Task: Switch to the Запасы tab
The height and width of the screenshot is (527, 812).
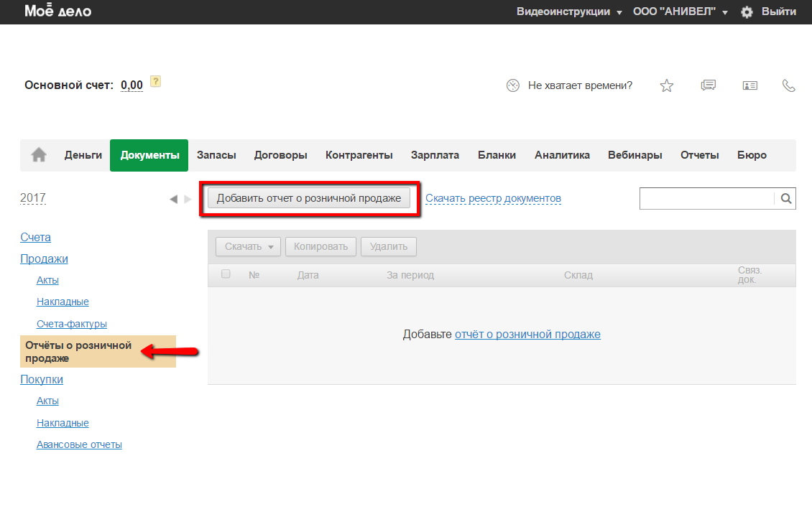Action: coord(216,155)
